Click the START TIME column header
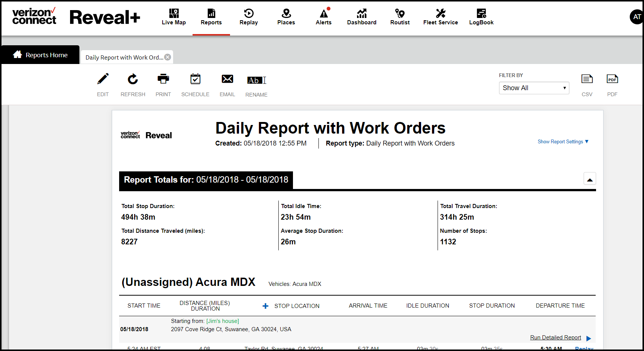The image size is (644, 351). (x=144, y=306)
